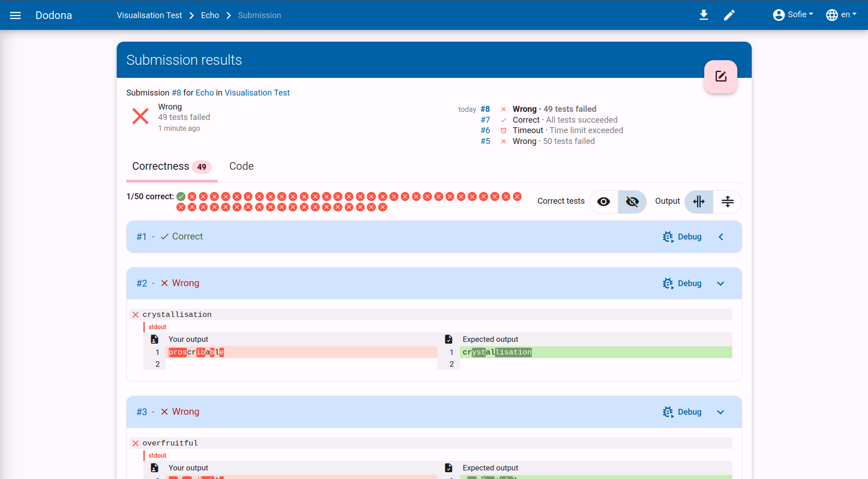868x479 pixels.
Task: Click Debug for test #3
Action: pyautogui.click(x=682, y=412)
